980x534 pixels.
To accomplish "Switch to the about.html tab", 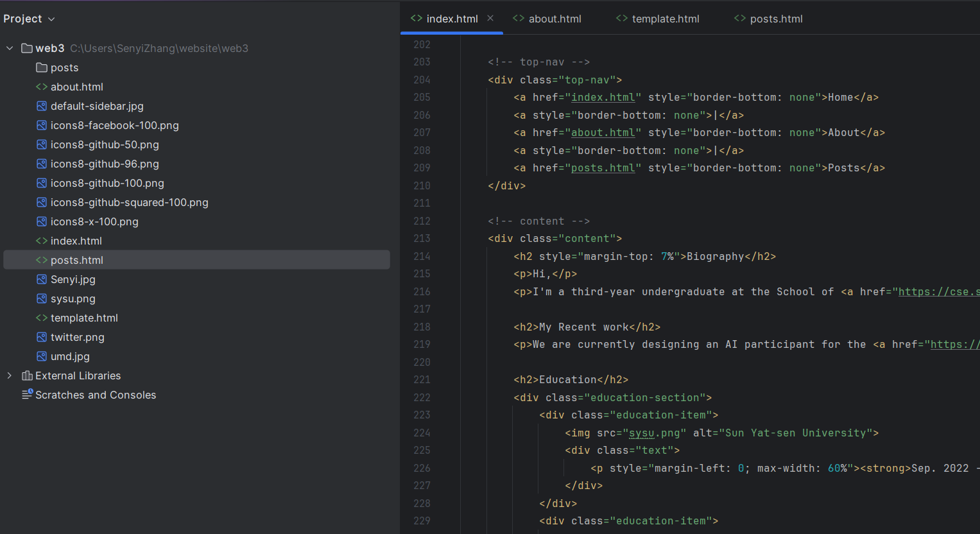I will [554, 19].
